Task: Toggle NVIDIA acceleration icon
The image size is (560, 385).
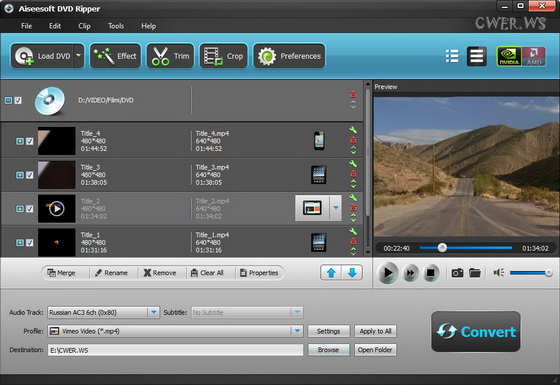Action: click(x=509, y=56)
